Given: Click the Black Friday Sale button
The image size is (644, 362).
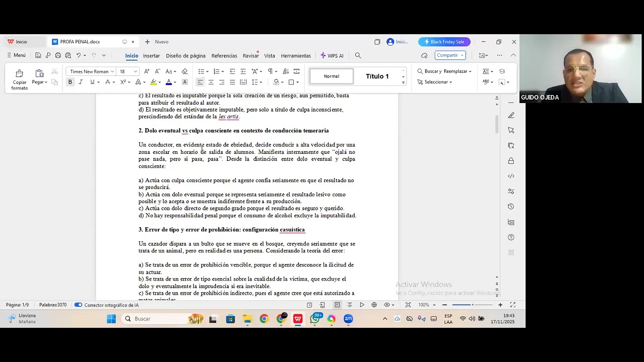Looking at the screenshot, I should point(444,42).
